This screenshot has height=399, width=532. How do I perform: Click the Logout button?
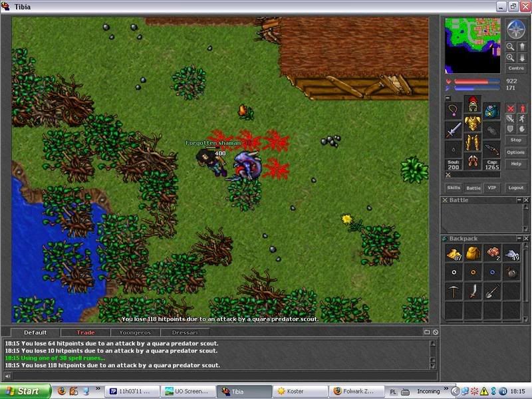516,188
